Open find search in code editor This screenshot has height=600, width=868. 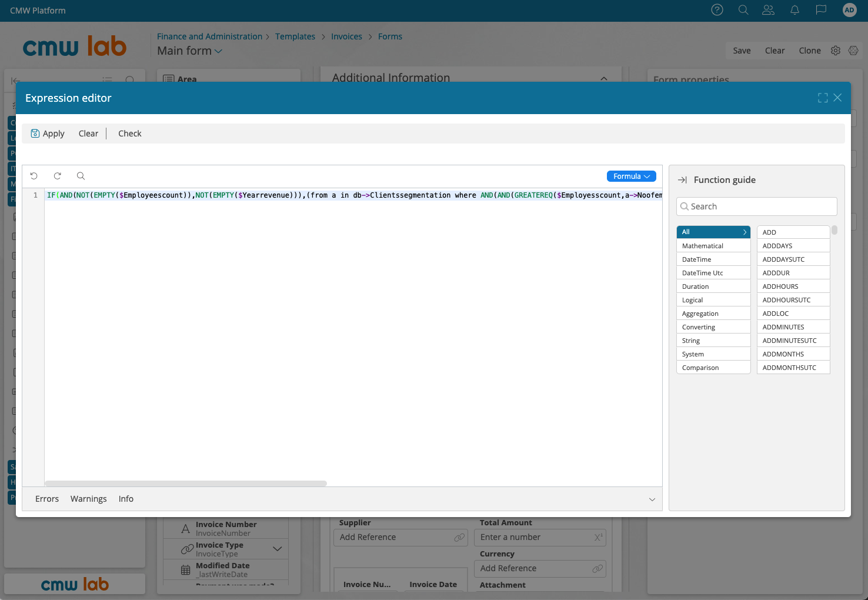tap(81, 176)
